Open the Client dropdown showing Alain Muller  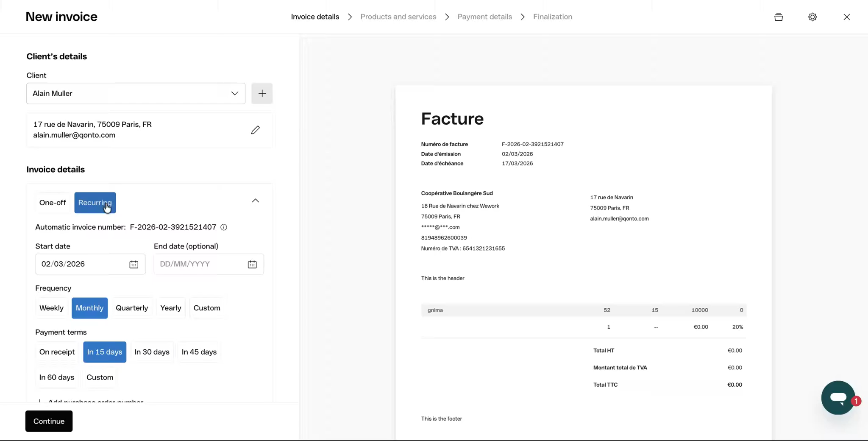pyautogui.click(x=136, y=93)
